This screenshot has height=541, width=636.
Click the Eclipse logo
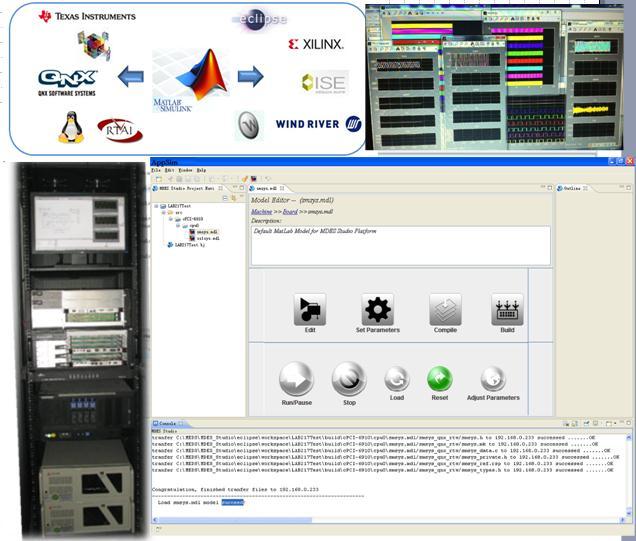pos(260,19)
